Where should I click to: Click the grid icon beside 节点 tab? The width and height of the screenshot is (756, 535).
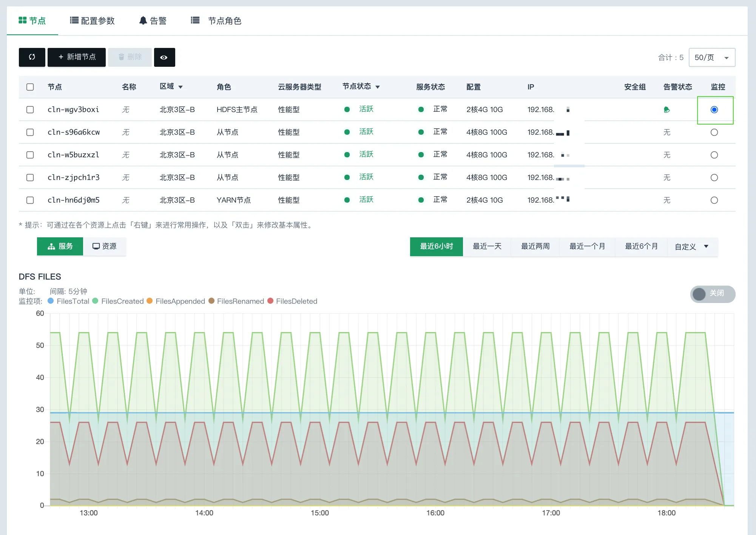(x=23, y=20)
